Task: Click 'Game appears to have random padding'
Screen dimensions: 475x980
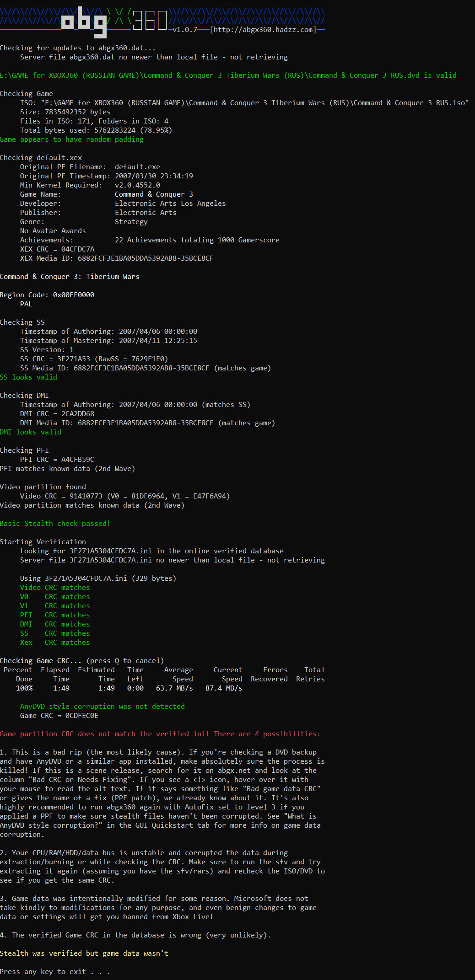Action: coord(72,139)
